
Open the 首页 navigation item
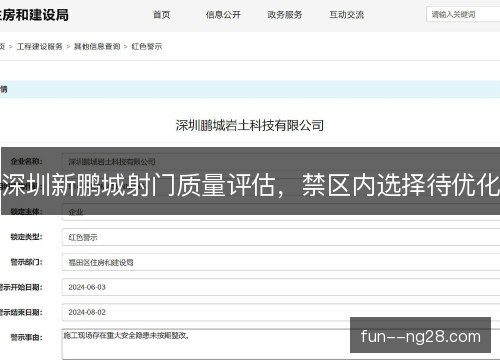(162, 15)
